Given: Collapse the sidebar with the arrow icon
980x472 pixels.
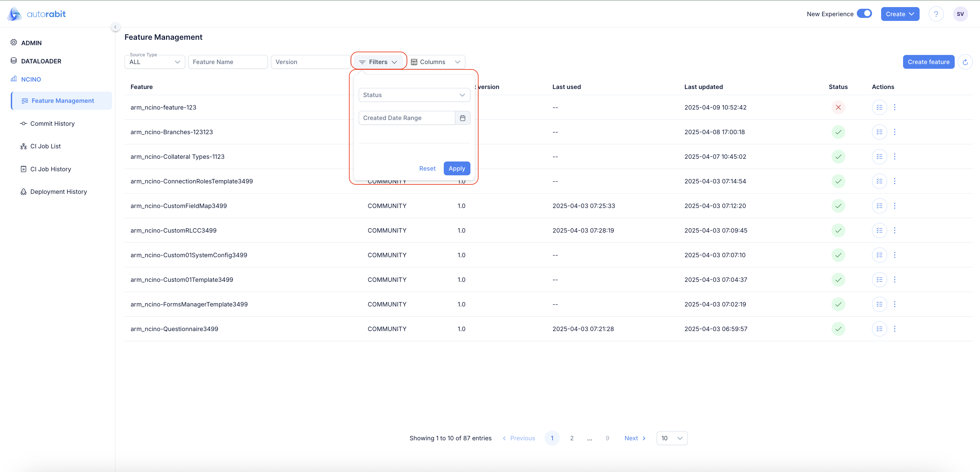Looking at the screenshot, I should point(115,27).
